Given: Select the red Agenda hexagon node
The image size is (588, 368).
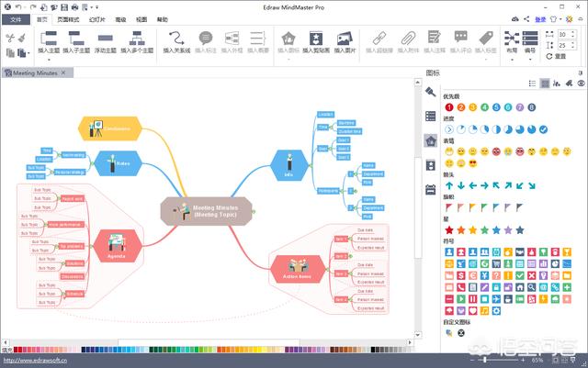Looking at the screenshot, I should point(118,246).
